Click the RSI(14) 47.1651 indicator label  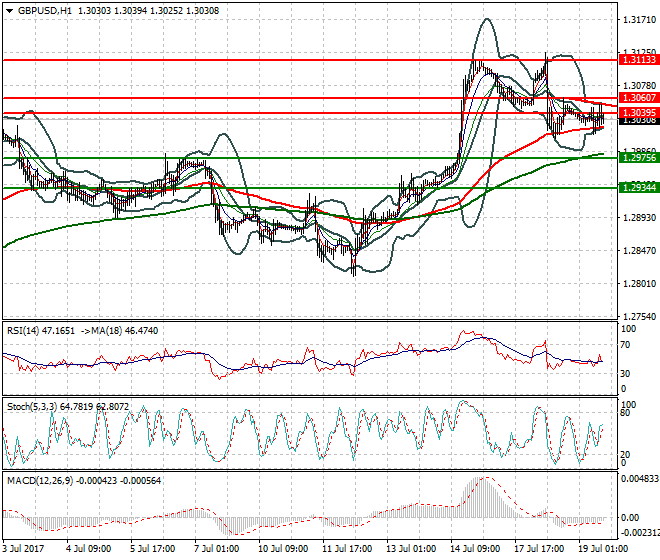pos(40,331)
